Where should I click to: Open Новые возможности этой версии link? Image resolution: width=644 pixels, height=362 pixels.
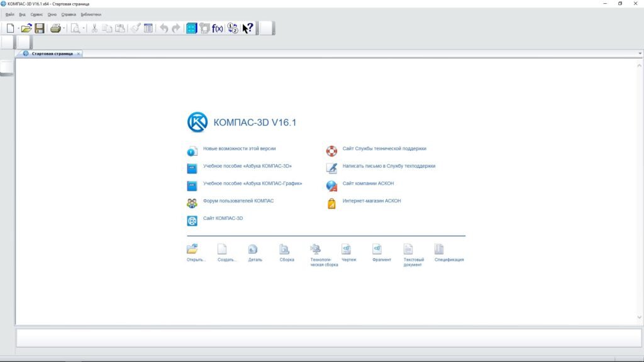[240, 148]
